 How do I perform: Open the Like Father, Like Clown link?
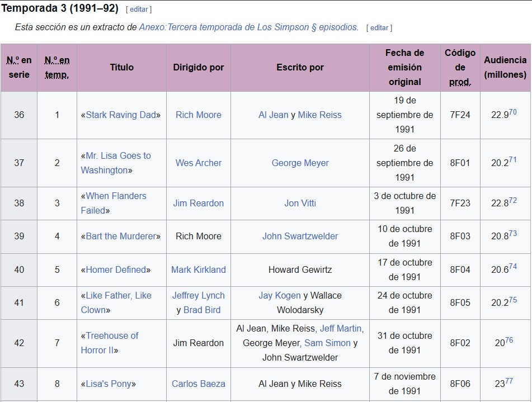coord(116,302)
